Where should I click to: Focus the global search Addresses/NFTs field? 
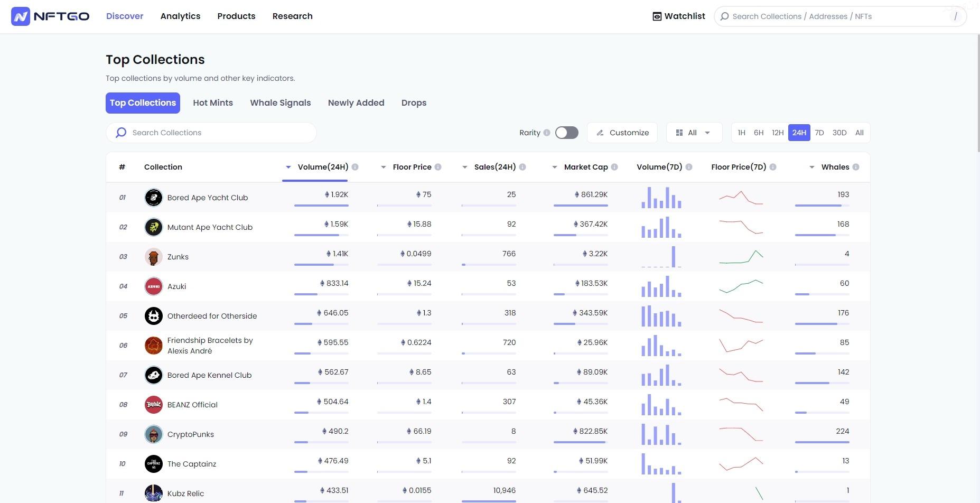click(x=840, y=16)
